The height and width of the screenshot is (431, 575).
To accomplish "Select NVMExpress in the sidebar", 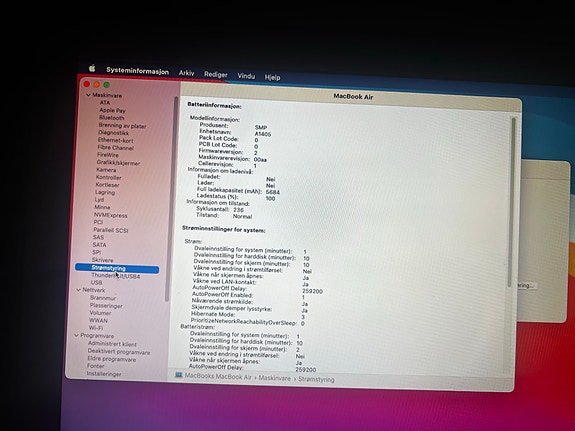I will click(x=110, y=215).
